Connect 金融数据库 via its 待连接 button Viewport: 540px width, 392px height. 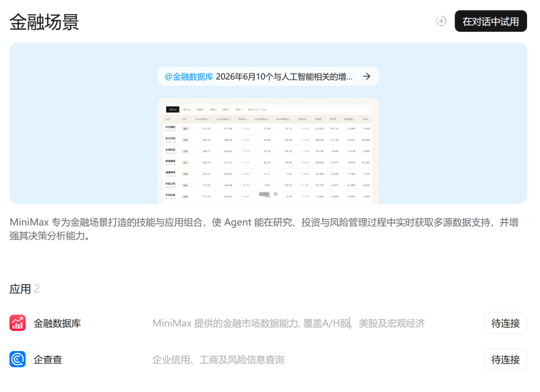coord(505,323)
